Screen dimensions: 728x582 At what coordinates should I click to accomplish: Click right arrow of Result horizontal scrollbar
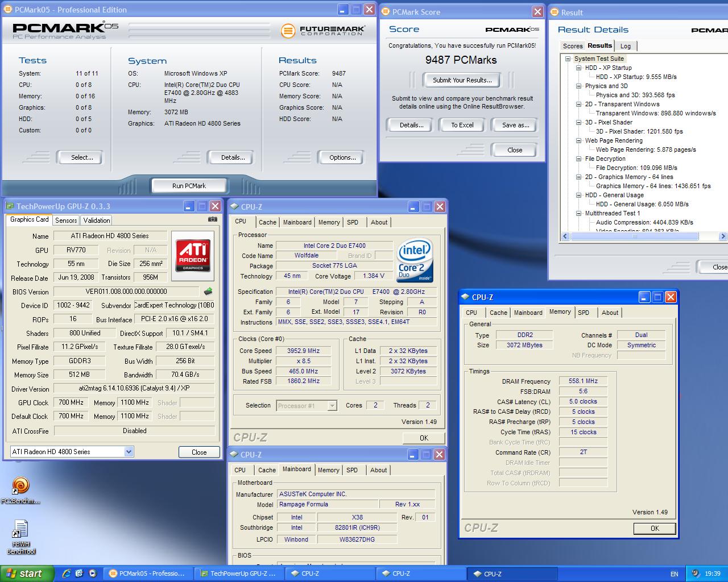722,236
